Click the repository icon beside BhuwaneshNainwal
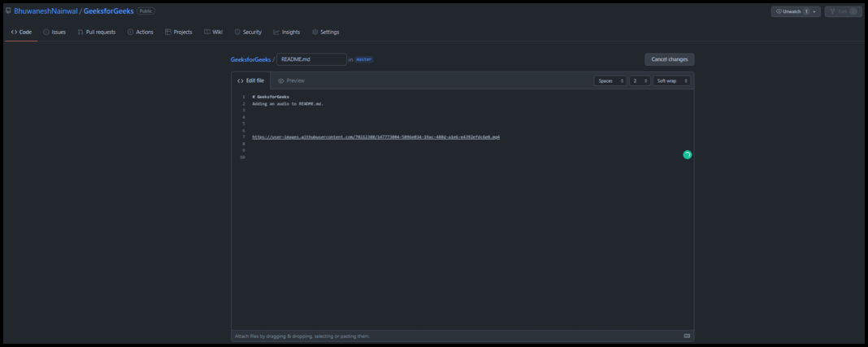 [8, 11]
